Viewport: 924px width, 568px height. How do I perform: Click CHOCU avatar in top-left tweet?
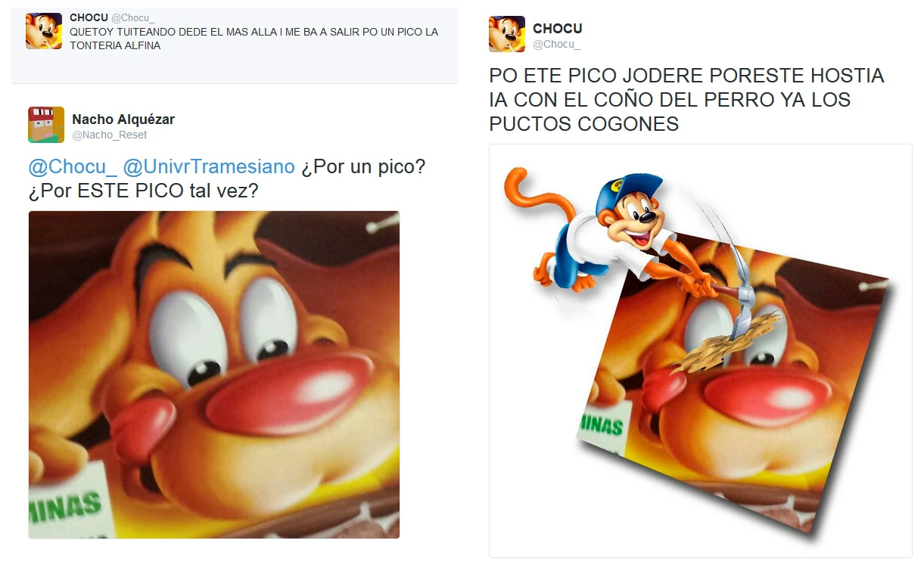[44, 31]
